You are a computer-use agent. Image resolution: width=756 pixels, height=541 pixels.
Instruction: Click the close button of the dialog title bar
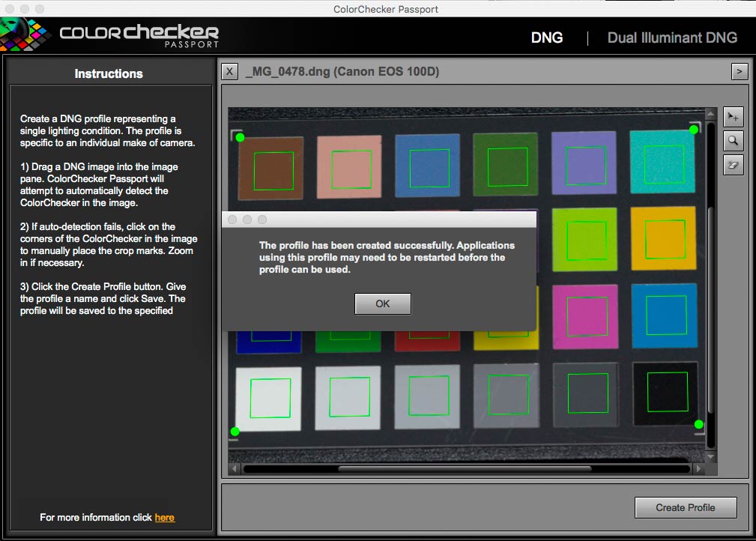tap(232, 220)
